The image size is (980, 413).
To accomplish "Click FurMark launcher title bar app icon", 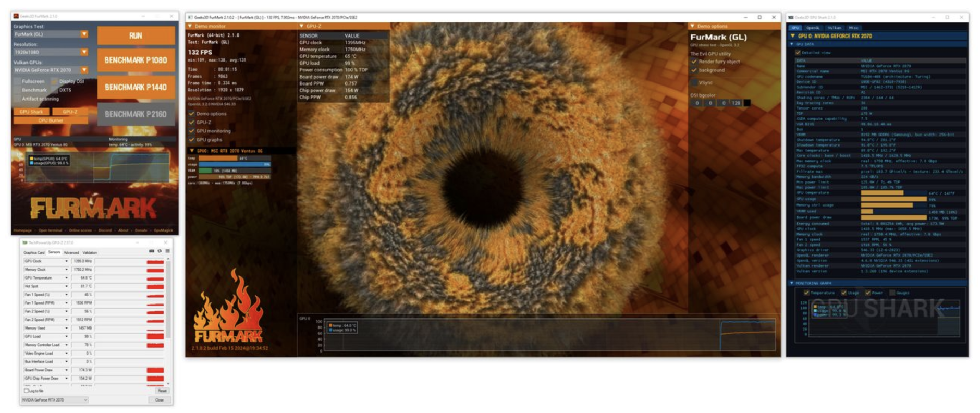I will (x=16, y=16).
